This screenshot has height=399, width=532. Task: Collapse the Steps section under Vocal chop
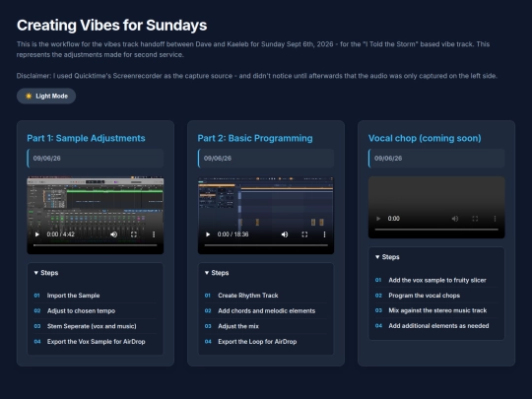(x=387, y=257)
